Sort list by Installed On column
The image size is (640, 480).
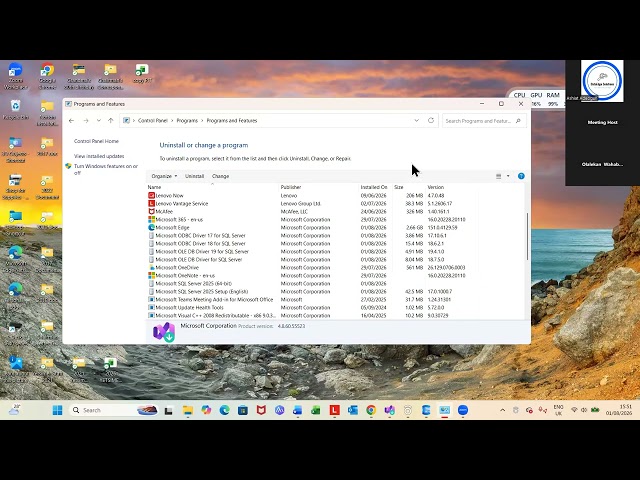(376, 187)
